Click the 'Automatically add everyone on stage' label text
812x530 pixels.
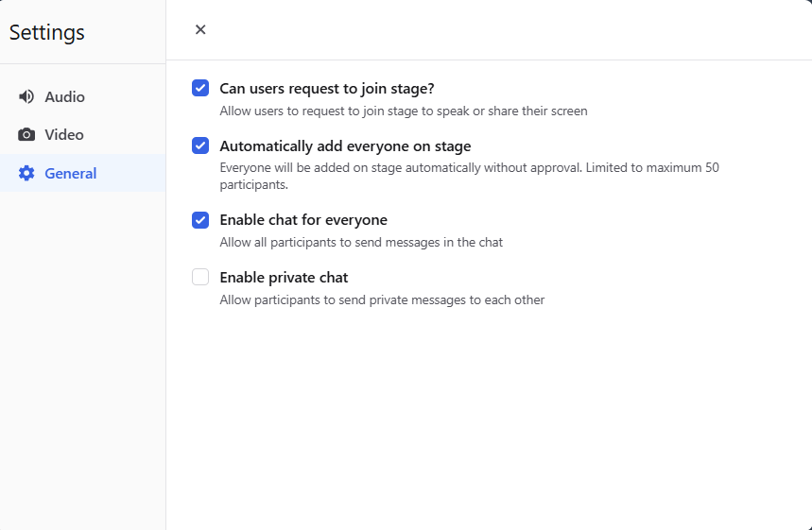[x=345, y=146]
